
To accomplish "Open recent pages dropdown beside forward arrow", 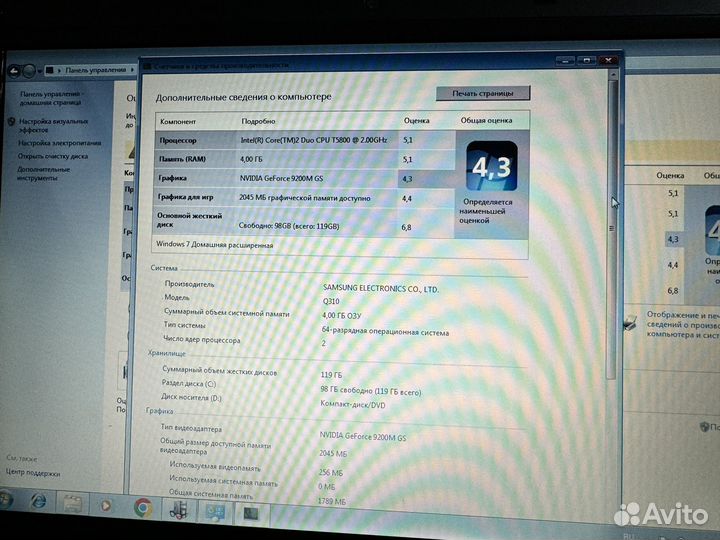I will (x=39, y=71).
